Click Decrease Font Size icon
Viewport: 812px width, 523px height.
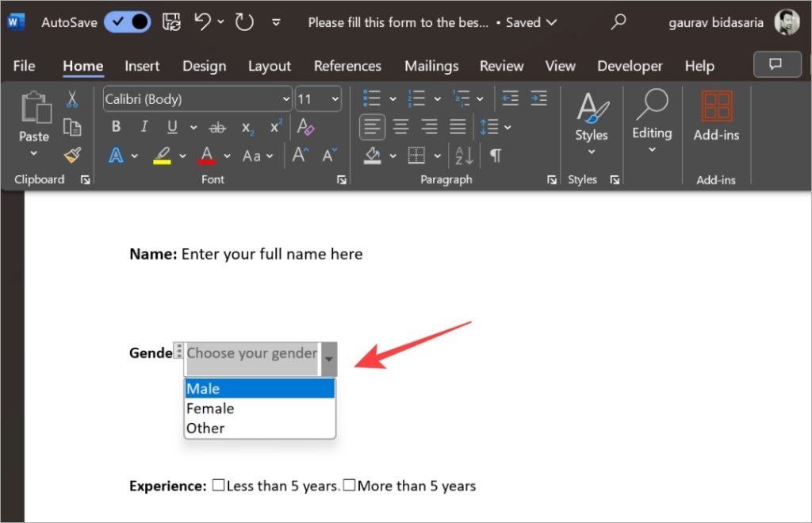click(329, 155)
